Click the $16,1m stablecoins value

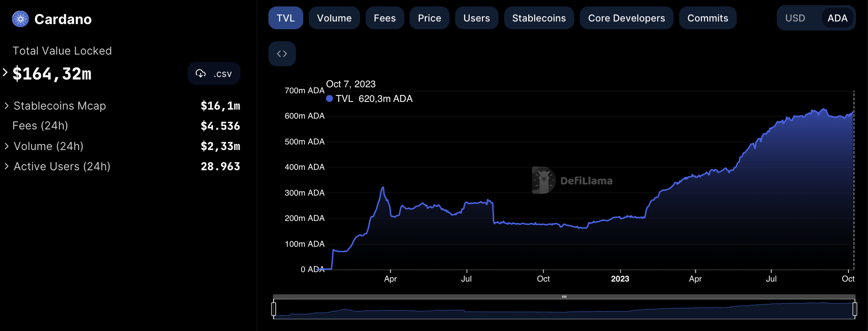point(220,106)
